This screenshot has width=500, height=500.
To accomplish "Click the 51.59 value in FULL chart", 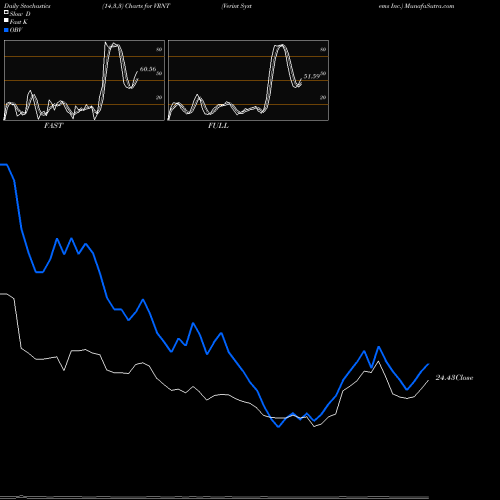I will pos(312,76).
